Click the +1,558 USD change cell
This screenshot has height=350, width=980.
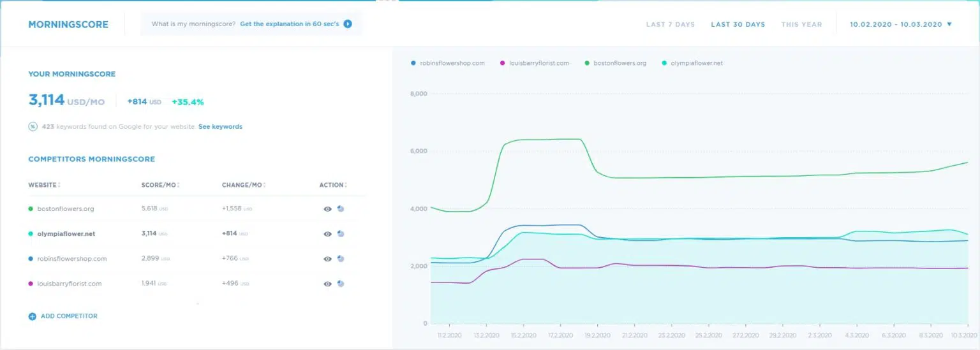(x=237, y=208)
